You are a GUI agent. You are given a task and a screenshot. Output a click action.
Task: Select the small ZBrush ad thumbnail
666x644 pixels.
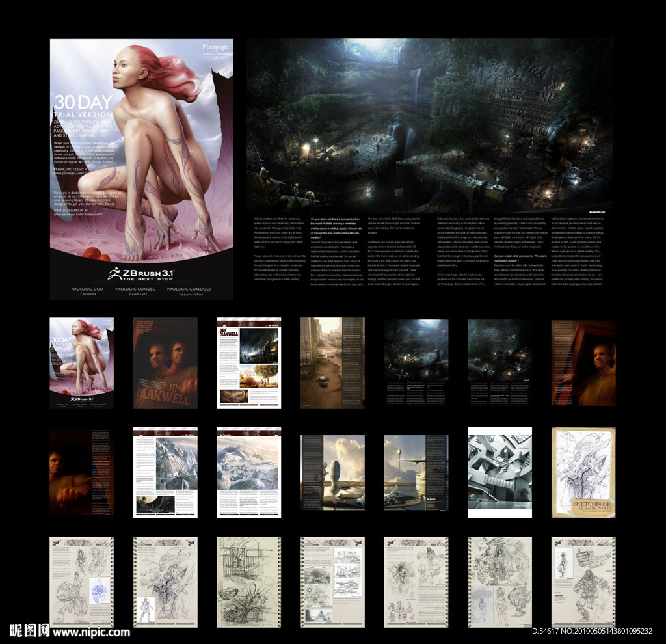click(81, 363)
